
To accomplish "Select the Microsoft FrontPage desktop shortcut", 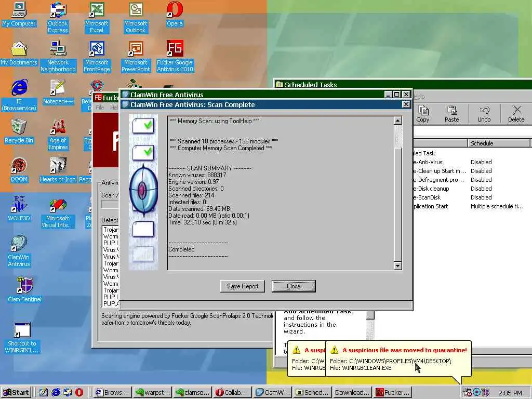I will pos(97,57).
